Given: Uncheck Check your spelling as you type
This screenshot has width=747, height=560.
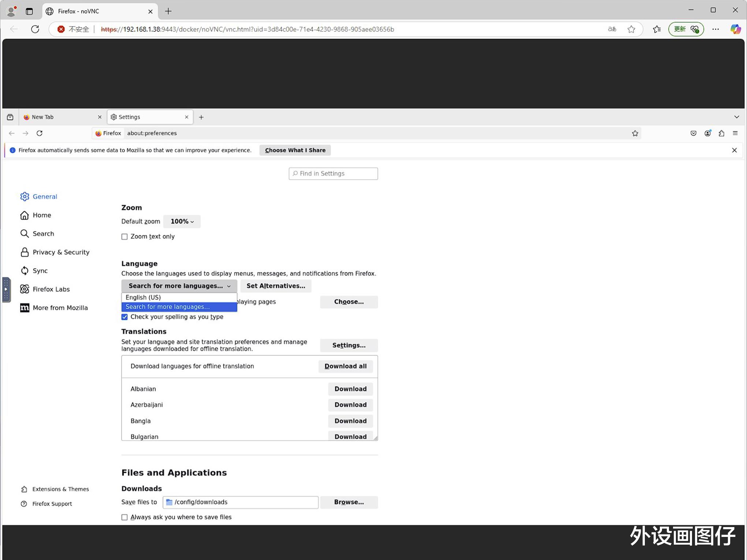Looking at the screenshot, I should pyautogui.click(x=124, y=317).
